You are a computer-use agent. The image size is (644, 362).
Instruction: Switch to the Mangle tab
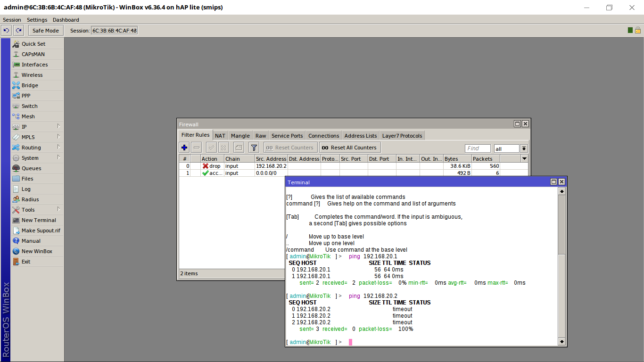[x=240, y=136]
